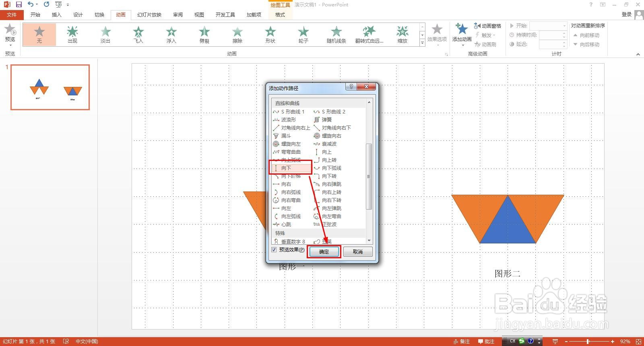Open the 开始 start timing combo box
644x346 pixels.
[548, 26]
